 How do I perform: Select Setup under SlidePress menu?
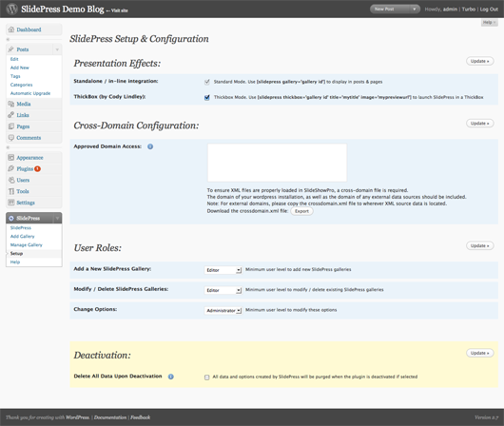pos(16,254)
